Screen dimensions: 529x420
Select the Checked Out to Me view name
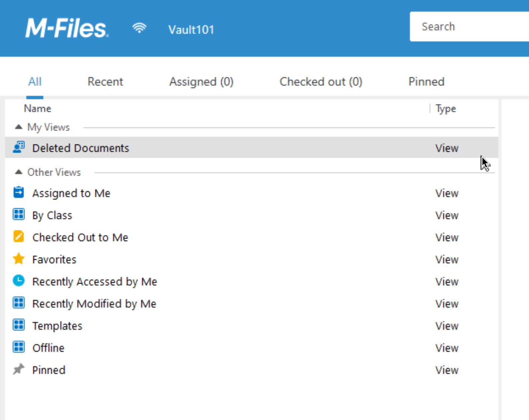point(80,237)
